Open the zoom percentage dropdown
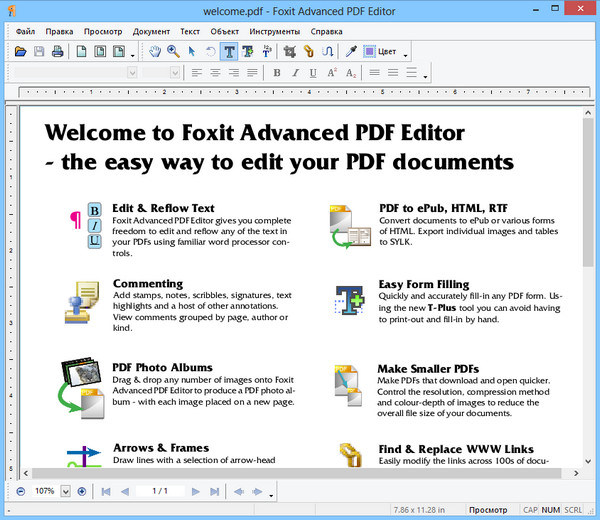The width and height of the screenshot is (600, 520). 66,491
